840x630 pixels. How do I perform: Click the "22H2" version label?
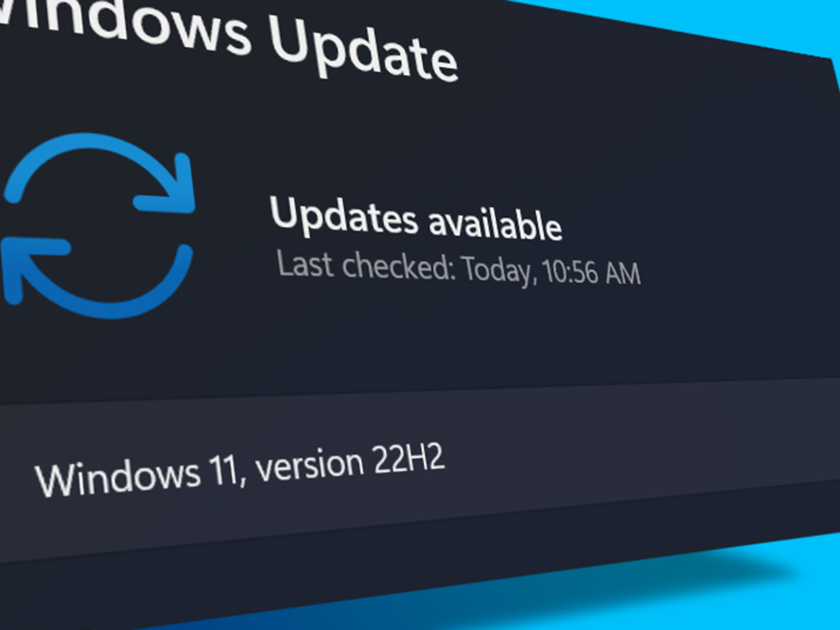click(409, 458)
